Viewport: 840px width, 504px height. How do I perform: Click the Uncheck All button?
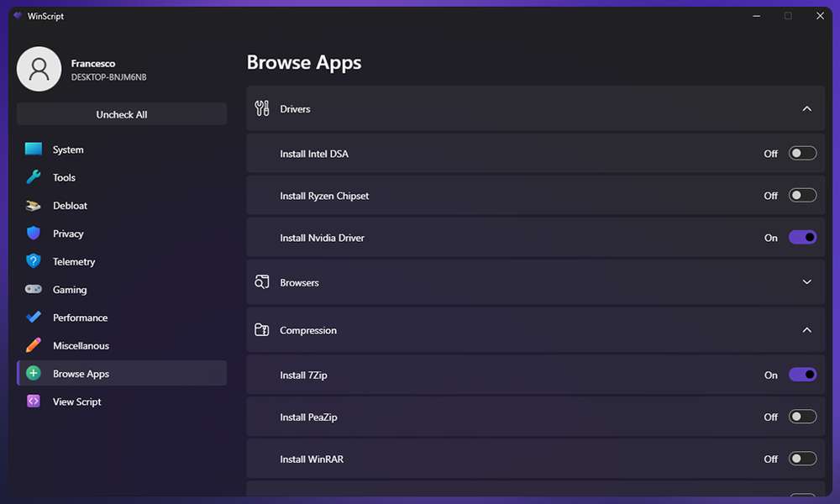[122, 114]
